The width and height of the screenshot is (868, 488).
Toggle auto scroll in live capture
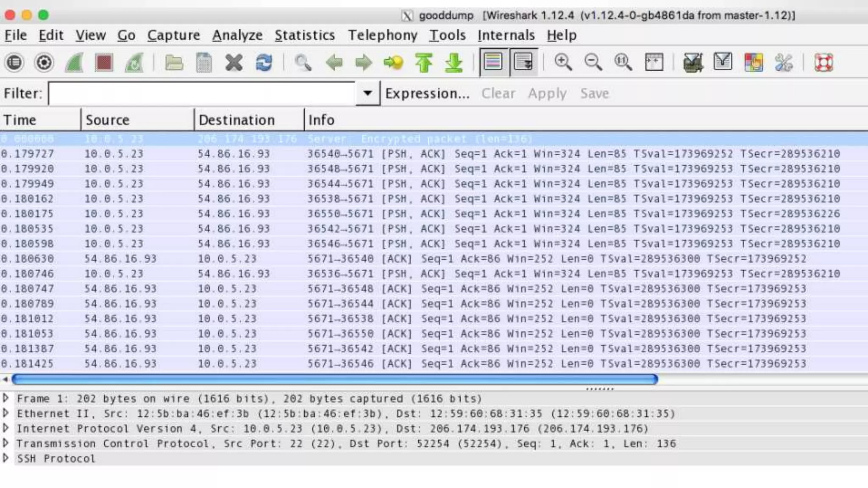[523, 63]
